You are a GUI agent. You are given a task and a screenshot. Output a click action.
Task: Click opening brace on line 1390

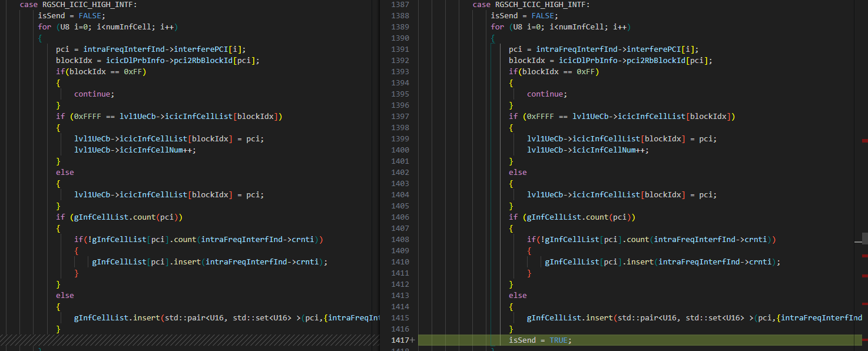[493, 38]
